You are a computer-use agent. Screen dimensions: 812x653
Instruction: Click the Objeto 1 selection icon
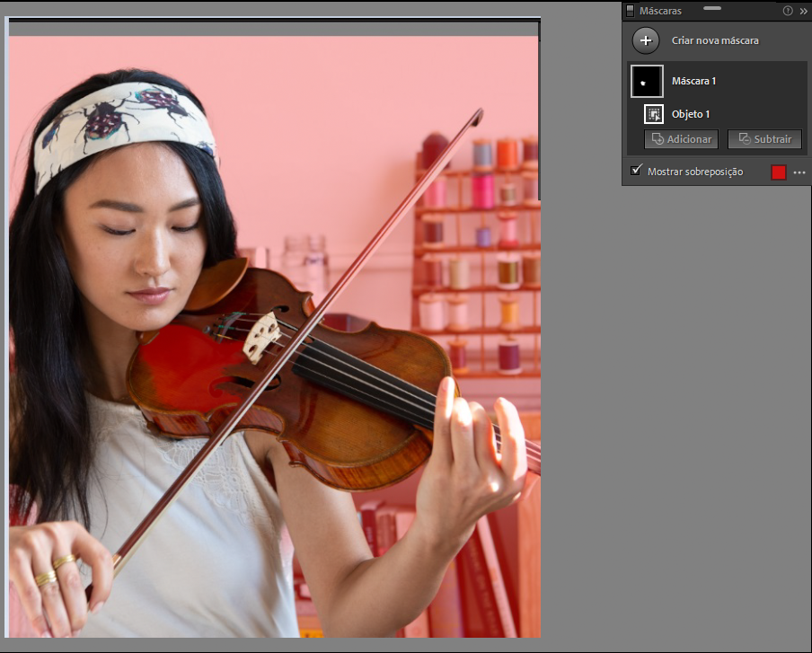point(654,114)
